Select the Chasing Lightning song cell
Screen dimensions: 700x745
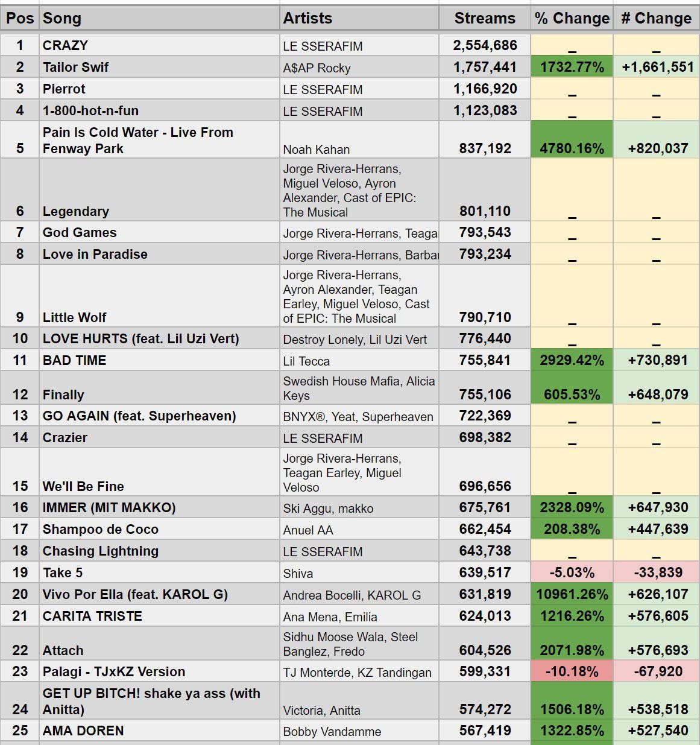(159, 551)
